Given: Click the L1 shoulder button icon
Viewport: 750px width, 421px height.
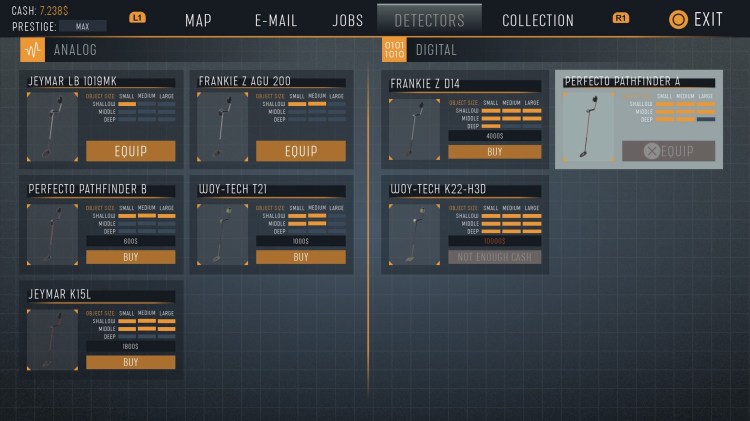Looking at the screenshot, I should 138,18.
